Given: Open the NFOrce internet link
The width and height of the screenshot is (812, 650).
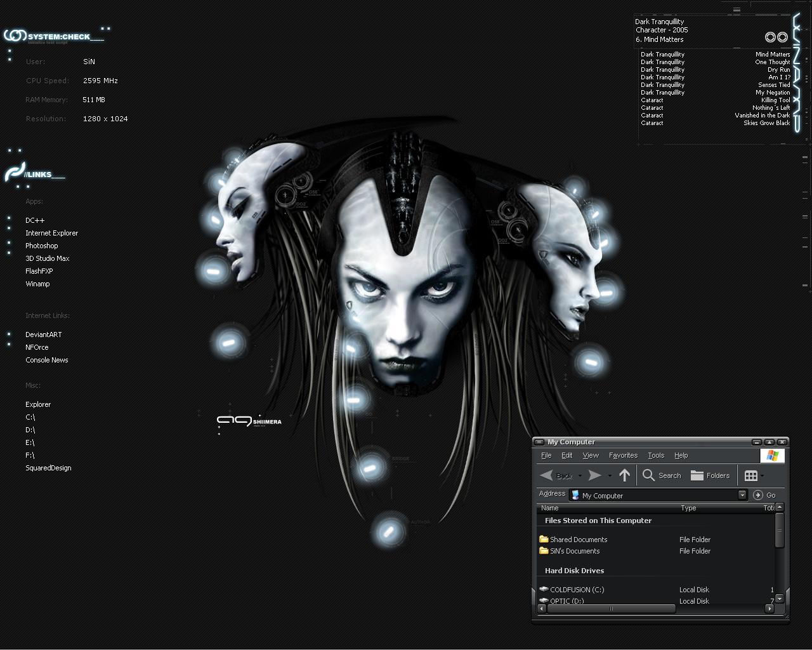Looking at the screenshot, I should click(37, 347).
